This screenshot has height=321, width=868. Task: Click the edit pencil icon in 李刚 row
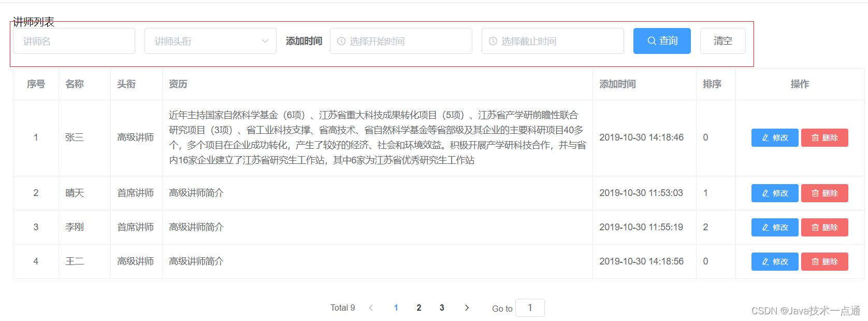click(x=765, y=227)
